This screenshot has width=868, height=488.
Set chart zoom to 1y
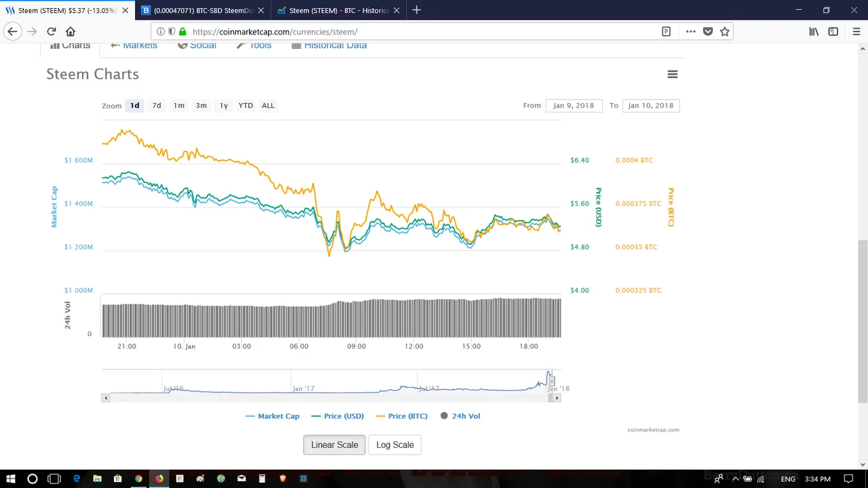(x=224, y=106)
